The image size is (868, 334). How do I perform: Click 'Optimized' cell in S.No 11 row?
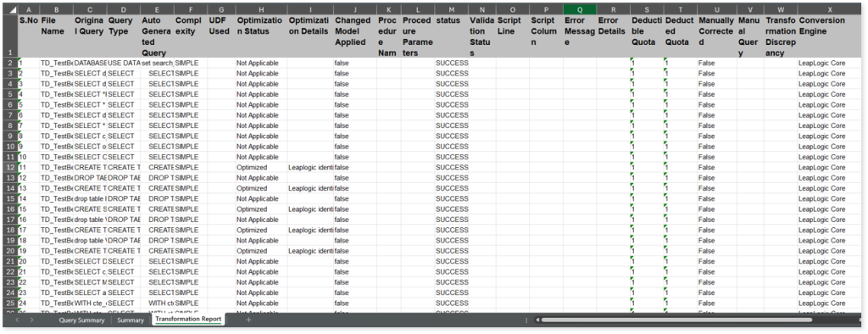point(261,167)
